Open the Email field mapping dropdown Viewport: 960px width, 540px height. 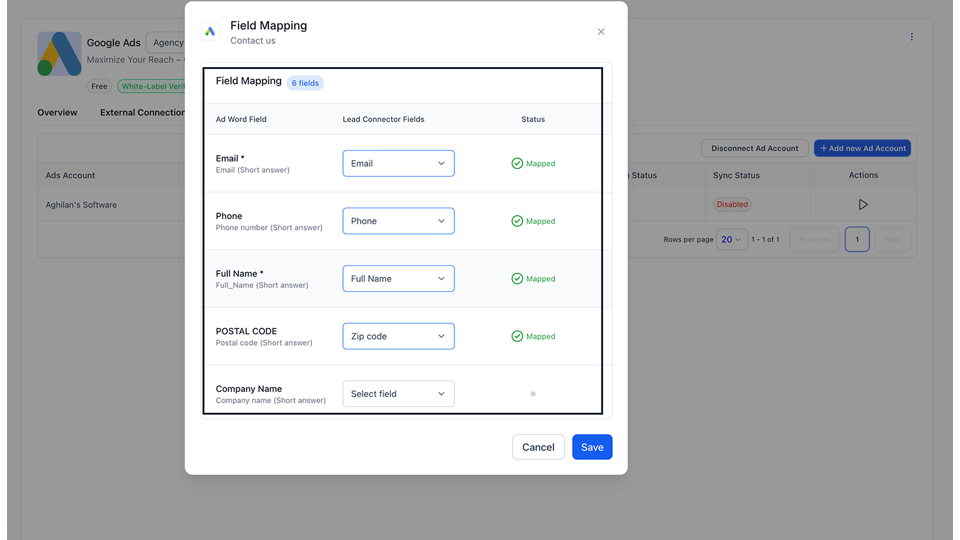[x=398, y=163]
